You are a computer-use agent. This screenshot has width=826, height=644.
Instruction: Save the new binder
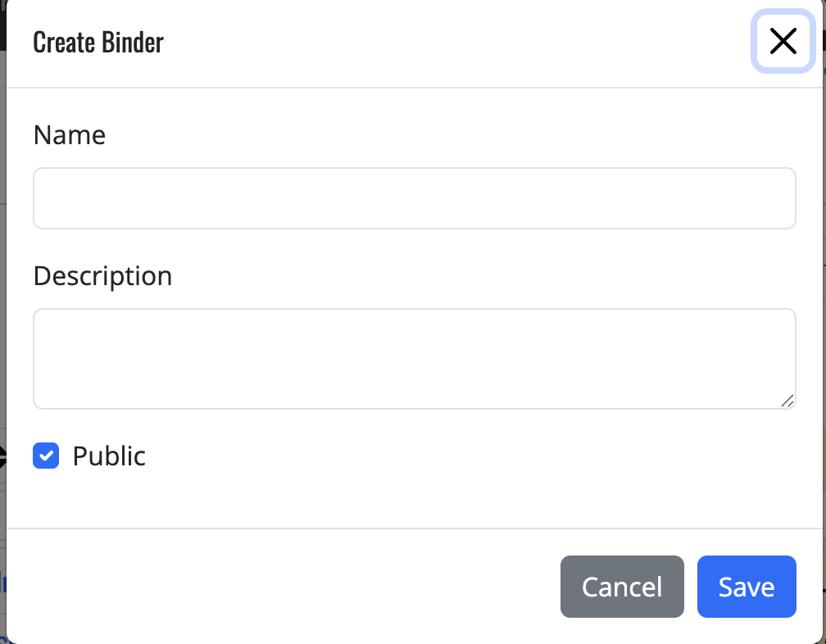click(x=746, y=587)
